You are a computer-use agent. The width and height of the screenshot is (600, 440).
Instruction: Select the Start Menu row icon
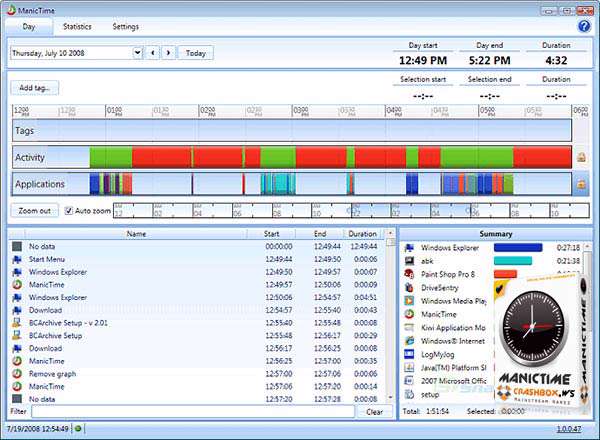tap(17, 259)
